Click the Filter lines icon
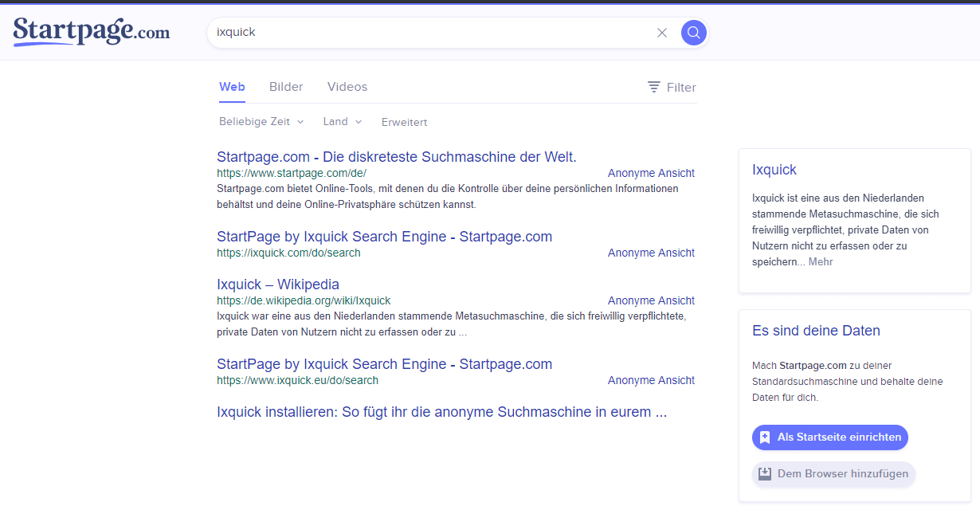 pos(654,87)
